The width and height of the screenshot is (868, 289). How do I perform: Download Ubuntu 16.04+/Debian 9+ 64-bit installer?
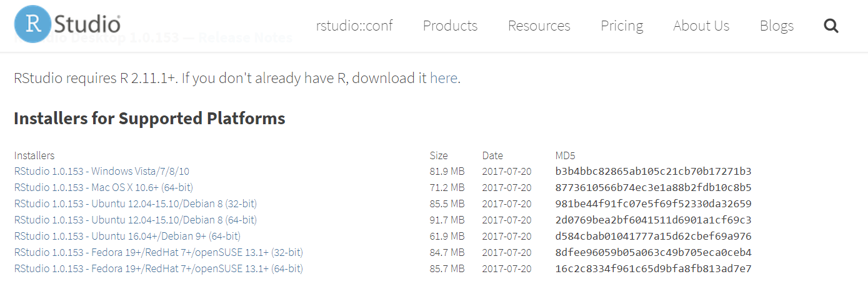[127, 236]
